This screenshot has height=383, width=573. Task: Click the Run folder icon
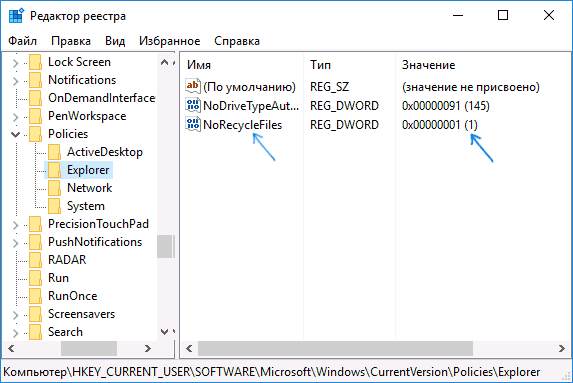[35, 278]
